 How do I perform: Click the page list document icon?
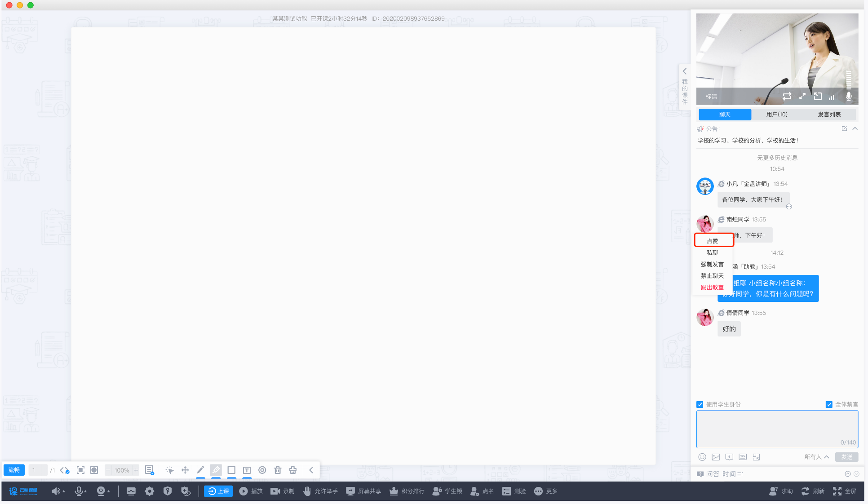click(150, 470)
